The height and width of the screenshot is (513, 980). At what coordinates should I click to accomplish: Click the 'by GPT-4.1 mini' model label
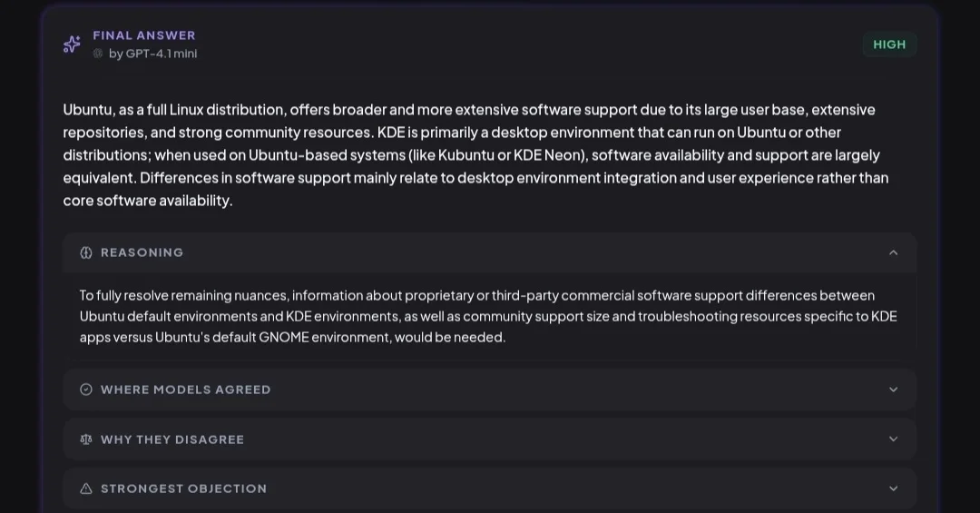tap(152, 54)
